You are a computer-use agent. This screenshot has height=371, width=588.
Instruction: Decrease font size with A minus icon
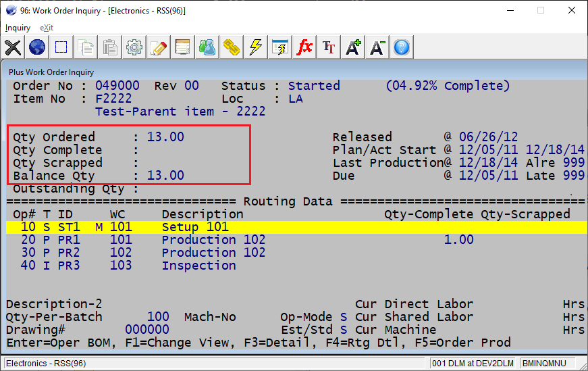pos(377,47)
